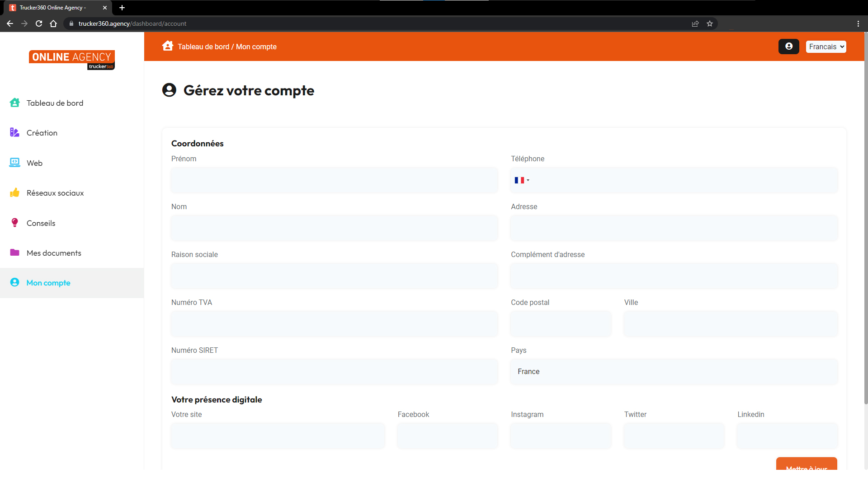Open the Pays France select field
Screen dimensions: 868x482
pos(674,371)
